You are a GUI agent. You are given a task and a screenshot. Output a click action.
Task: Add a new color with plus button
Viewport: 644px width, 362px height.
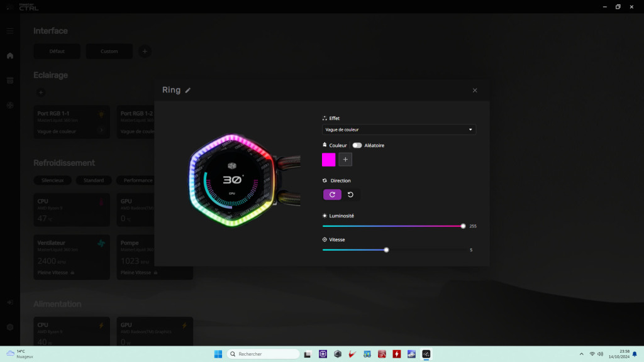pos(345,160)
